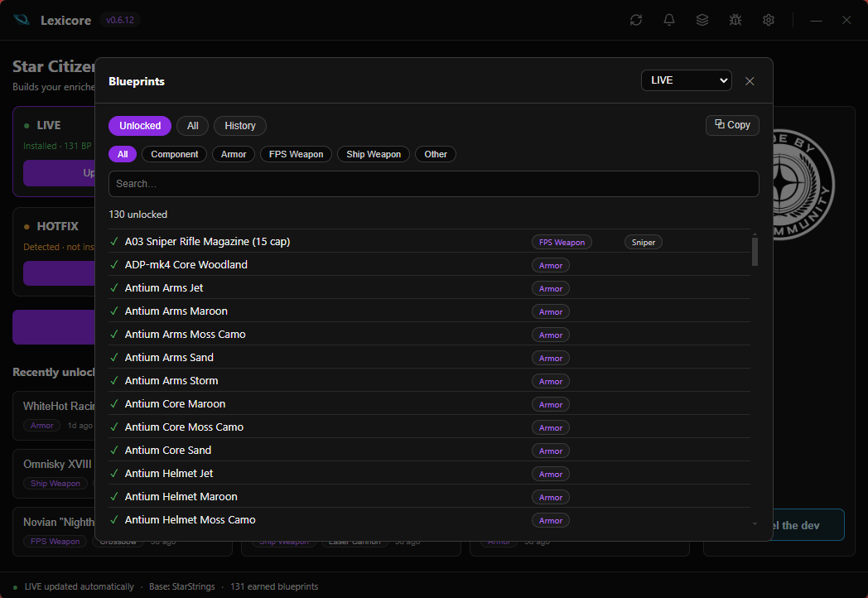Click the HOTFIX card title in main window
Image resolution: width=868 pixels, height=598 pixels.
pyautogui.click(x=58, y=226)
